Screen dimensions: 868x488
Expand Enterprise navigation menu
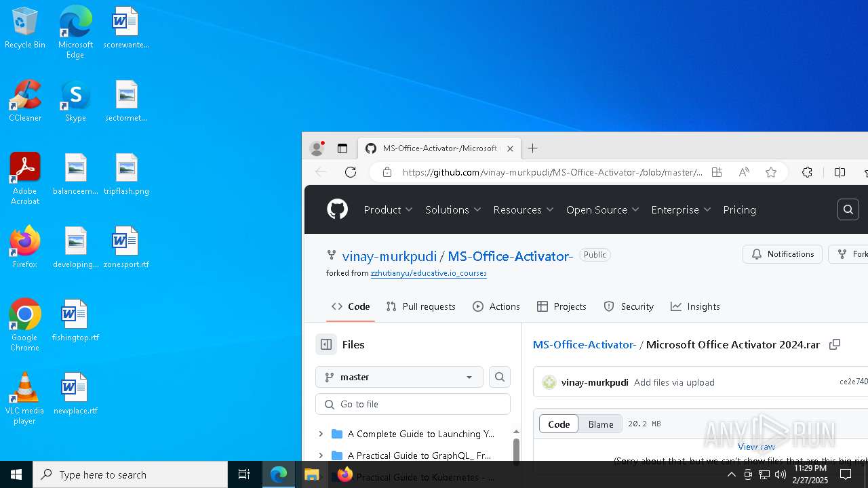(681, 210)
